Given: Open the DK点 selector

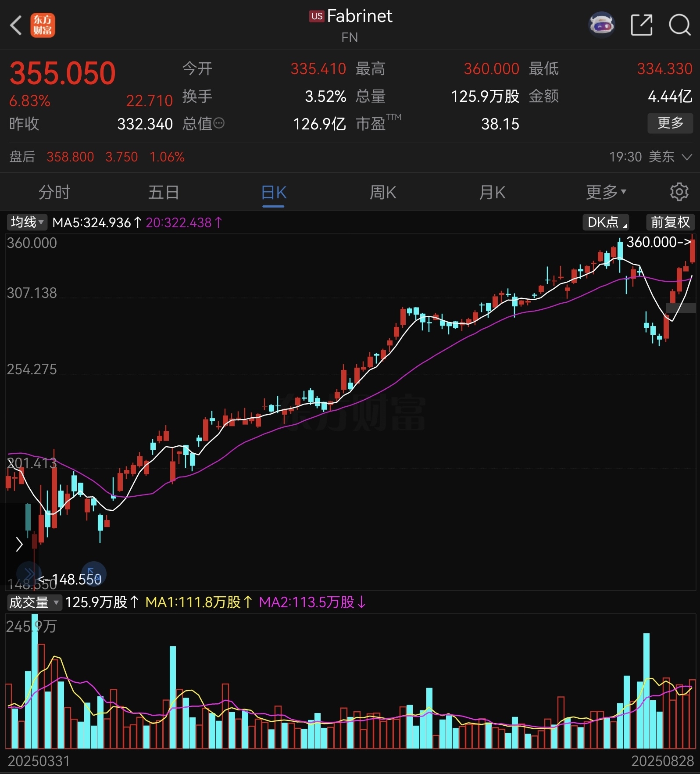Looking at the screenshot, I should click(x=606, y=222).
